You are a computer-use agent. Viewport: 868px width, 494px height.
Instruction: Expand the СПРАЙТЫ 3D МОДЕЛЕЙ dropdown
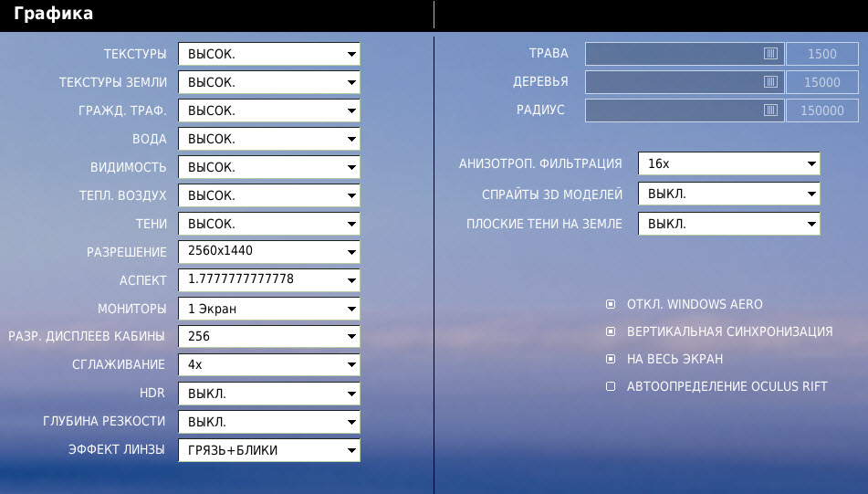[x=728, y=194]
